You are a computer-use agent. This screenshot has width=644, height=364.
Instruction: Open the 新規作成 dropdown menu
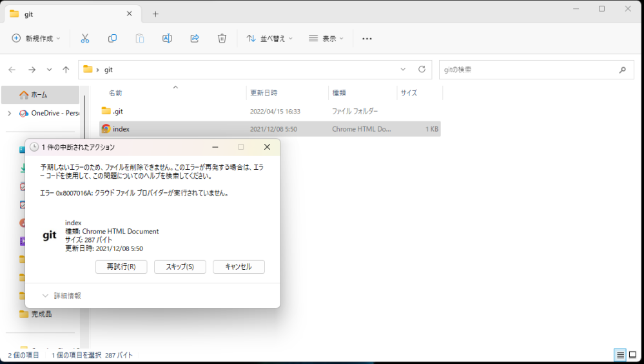tap(36, 39)
